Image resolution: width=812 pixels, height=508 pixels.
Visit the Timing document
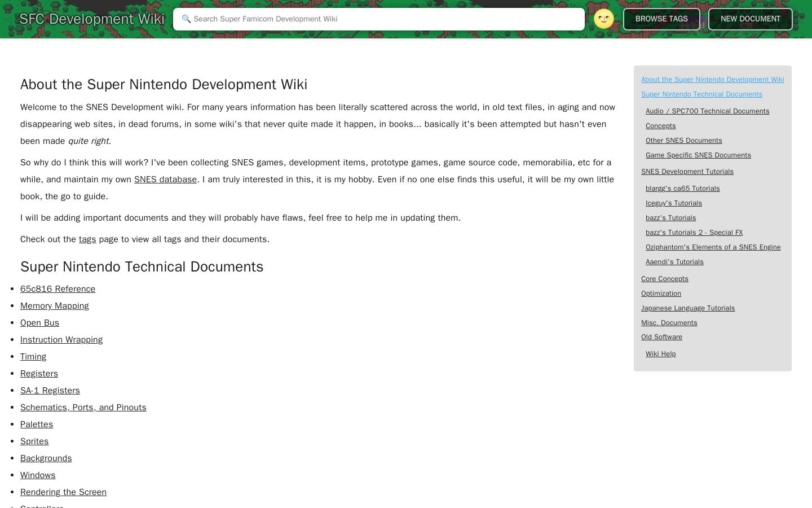click(33, 357)
